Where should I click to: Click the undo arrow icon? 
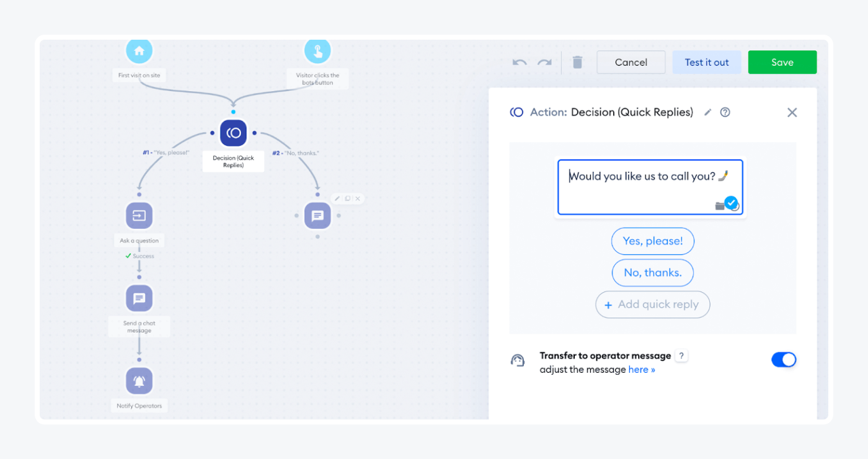(519, 62)
